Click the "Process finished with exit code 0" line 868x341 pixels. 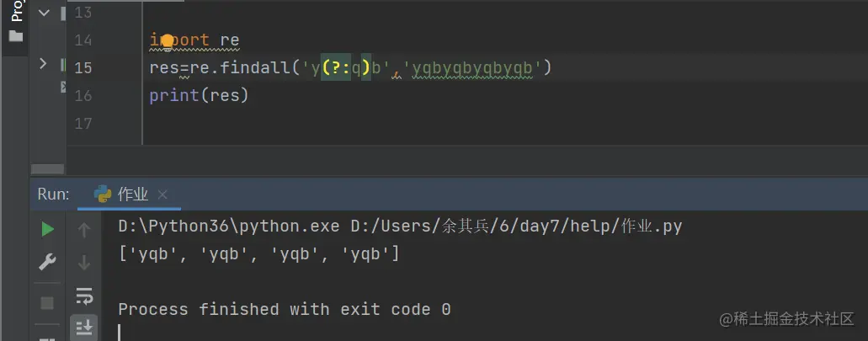click(x=284, y=310)
